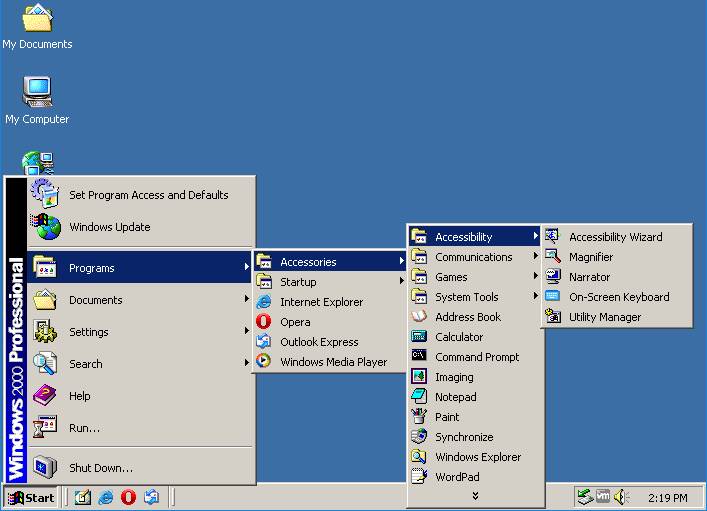
Task: Expand the Programs submenu arrow
Action: (247, 267)
